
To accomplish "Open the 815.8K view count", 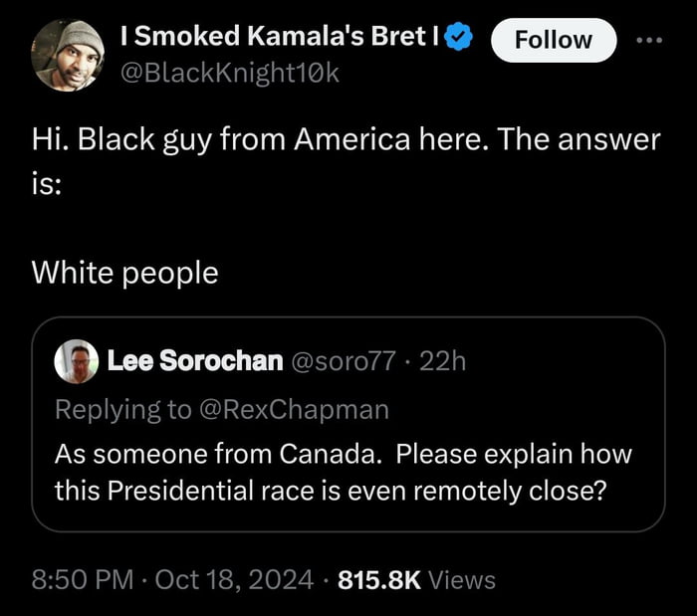I will pyautogui.click(x=382, y=580).
